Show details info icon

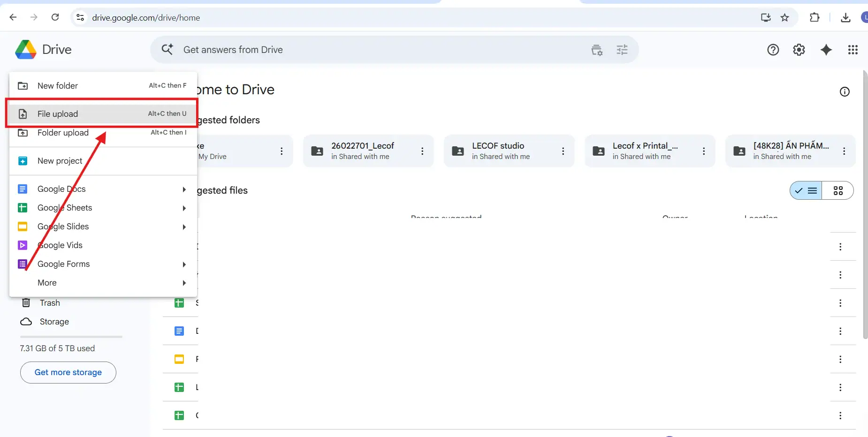[845, 92]
